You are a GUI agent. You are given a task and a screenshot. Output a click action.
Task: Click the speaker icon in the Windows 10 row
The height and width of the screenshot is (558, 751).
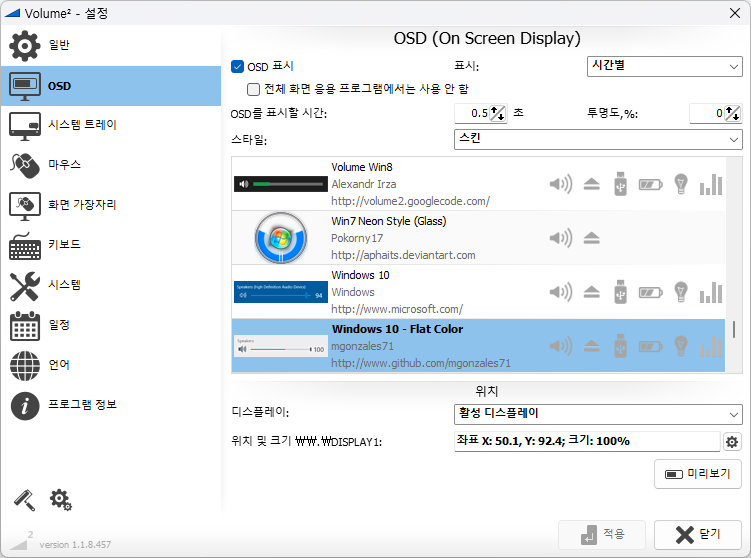click(560, 292)
